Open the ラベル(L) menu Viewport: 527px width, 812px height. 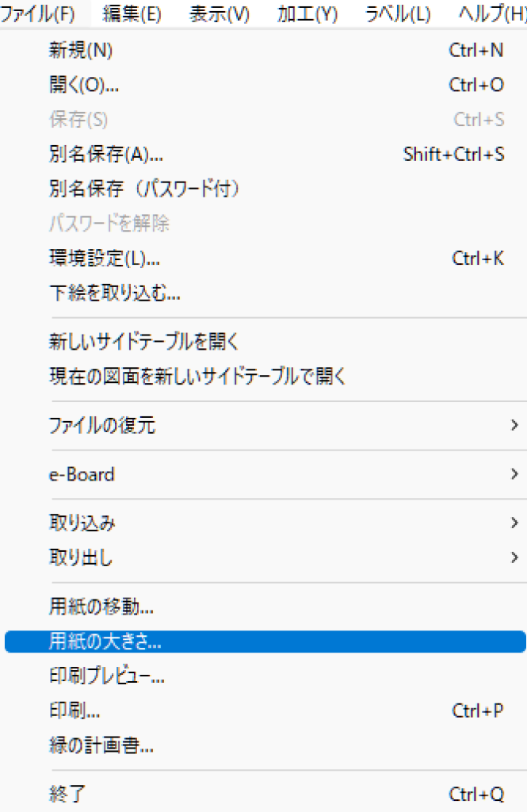[398, 13]
